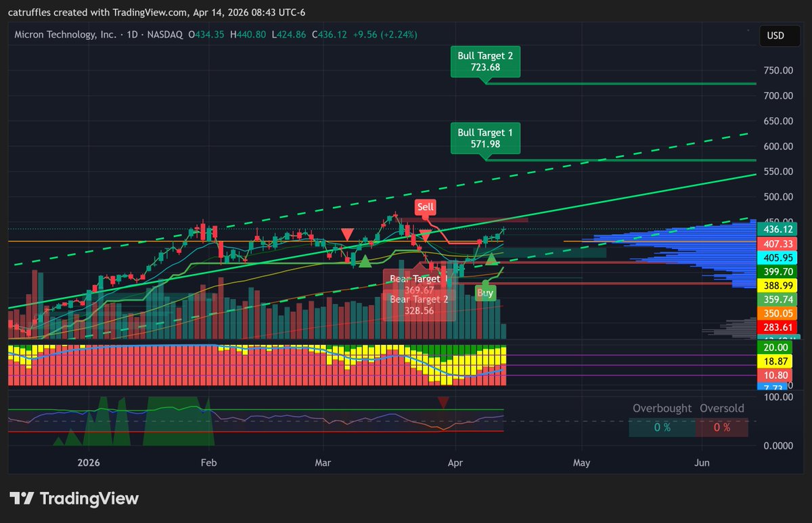Click the Mar time axis label
This screenshot has width=812, height=523.
click(323, 463)
